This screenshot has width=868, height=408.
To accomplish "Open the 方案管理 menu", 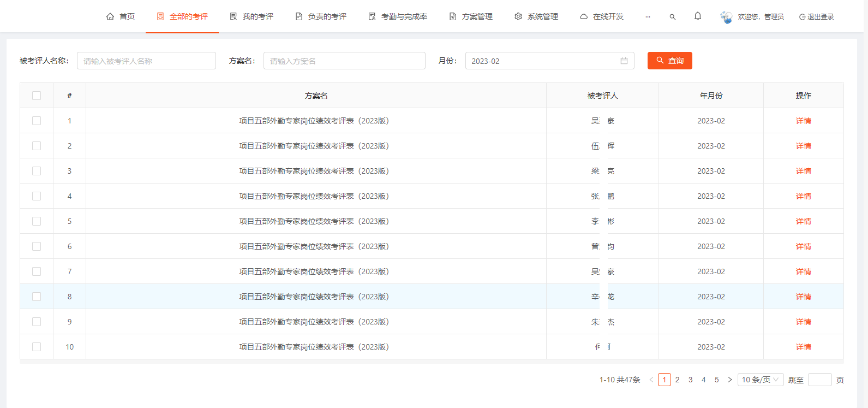I will click(471, 17).
